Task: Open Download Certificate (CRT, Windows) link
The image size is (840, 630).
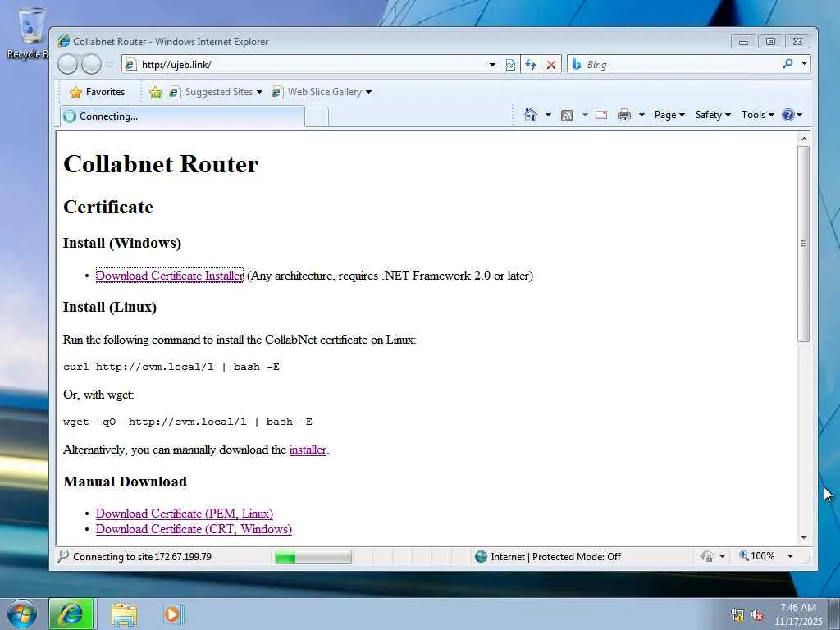Action: coord(194,529)
